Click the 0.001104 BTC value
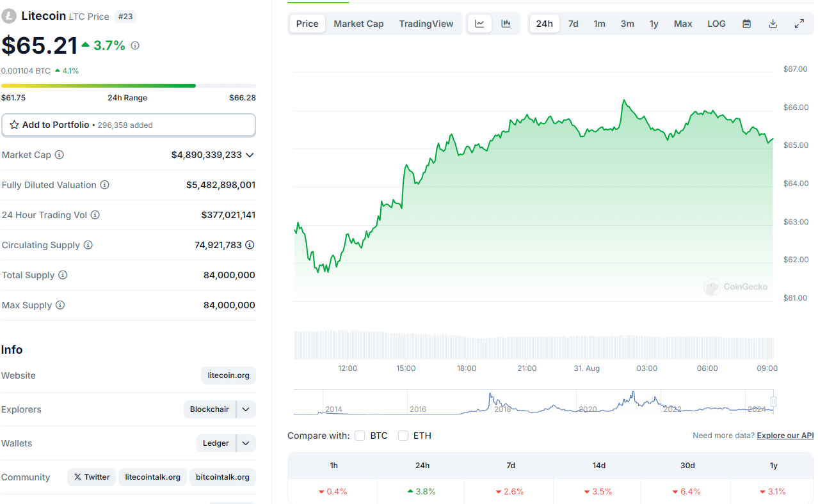Viewport: 818px width, 504px height. (26, 71)
